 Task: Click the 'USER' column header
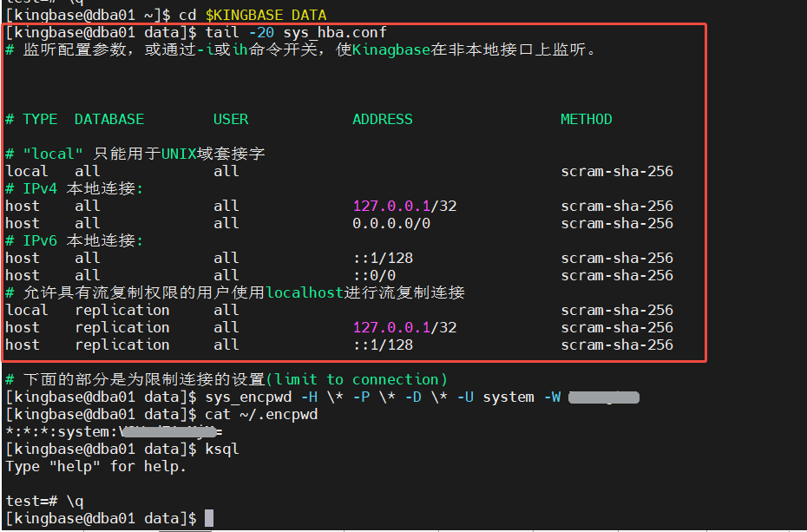[x=231, y=120]
